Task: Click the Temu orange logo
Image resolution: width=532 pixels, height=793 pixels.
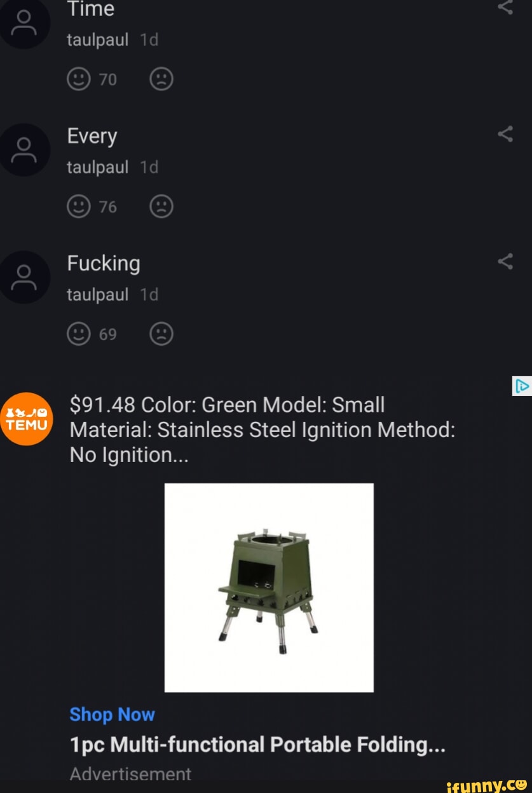Action: click(25, 419)
